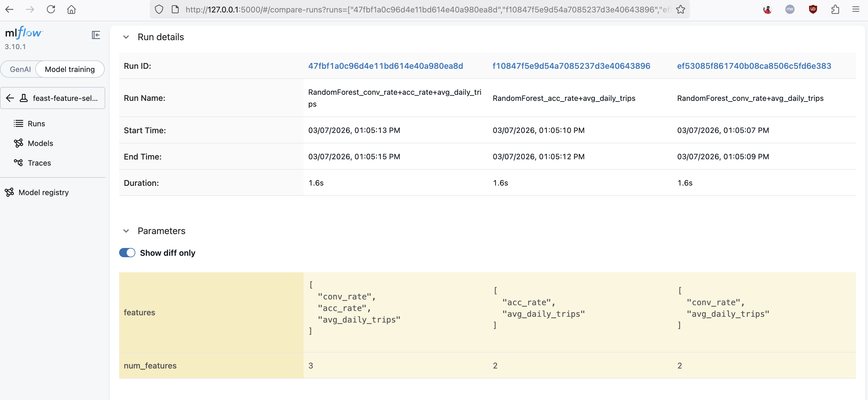Select Models in the sidebar
The width and height of the screenshot is (868, 400).
tap(40, 143)
